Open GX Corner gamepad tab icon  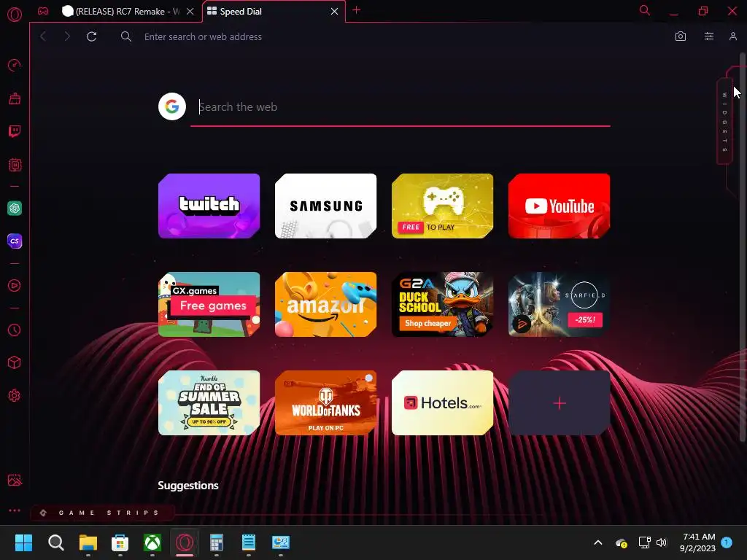[43, 11]
